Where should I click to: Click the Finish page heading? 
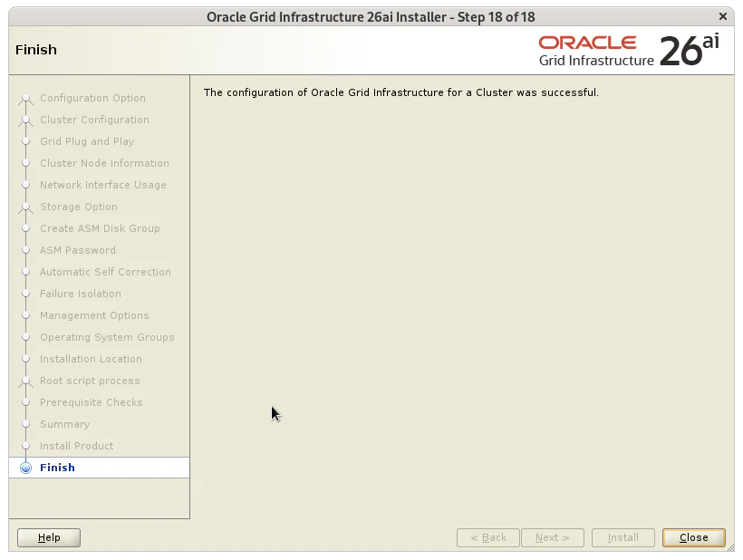pos(36,50)
